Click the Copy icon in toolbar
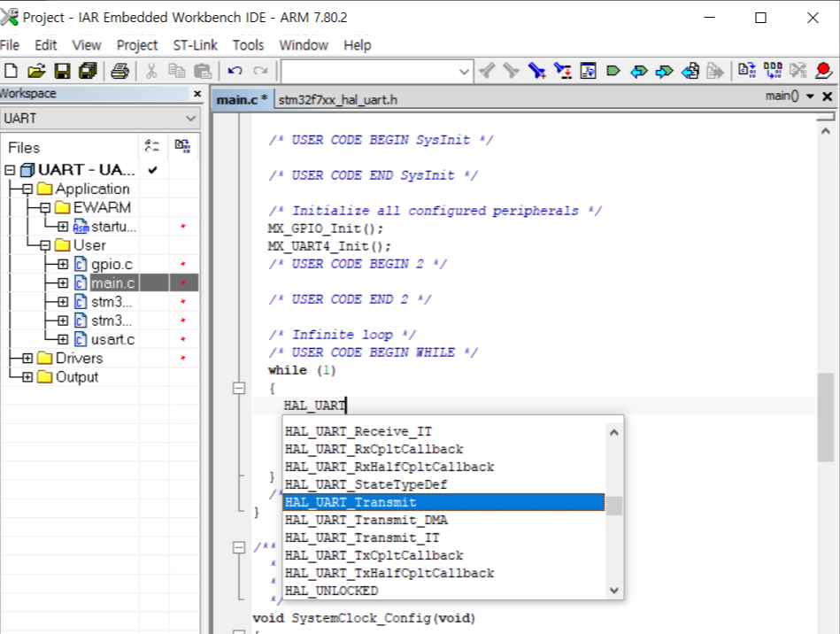 tap(177, 71)
